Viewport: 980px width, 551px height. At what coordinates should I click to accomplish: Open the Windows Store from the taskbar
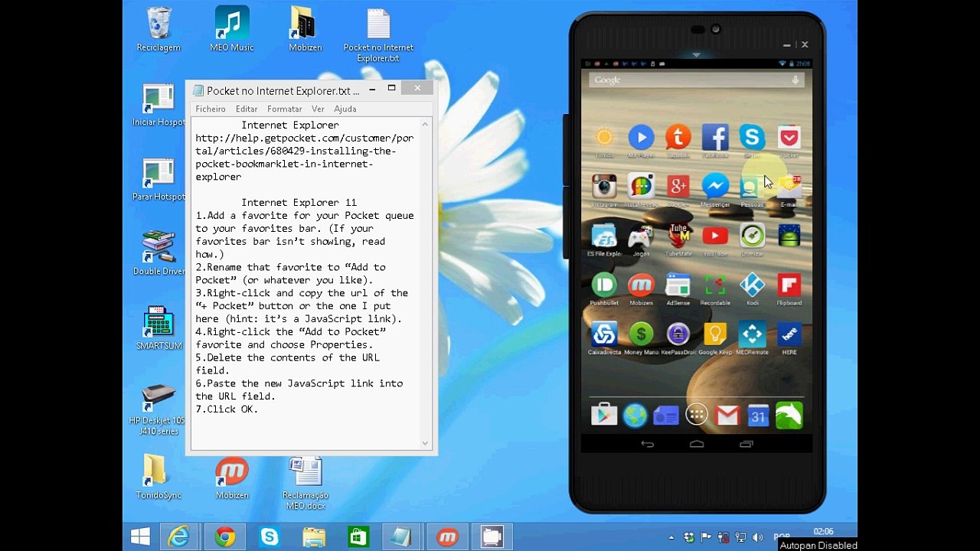(x=358, y=536)
